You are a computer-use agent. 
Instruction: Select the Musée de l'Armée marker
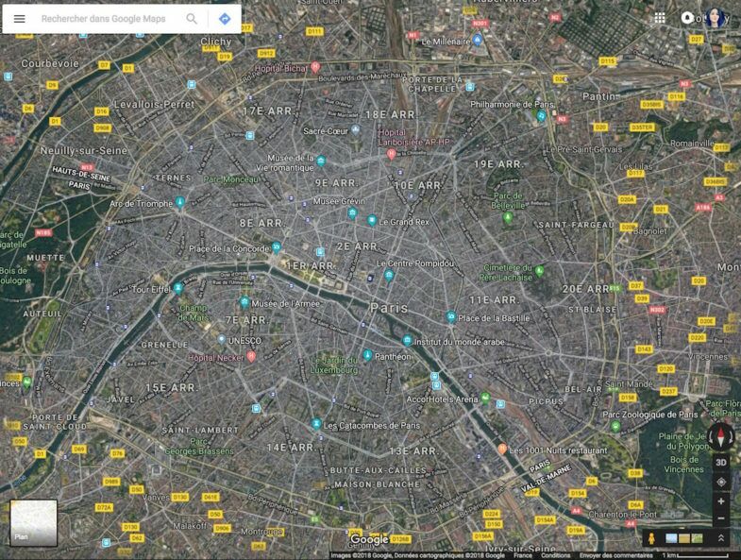click(244, 302)
